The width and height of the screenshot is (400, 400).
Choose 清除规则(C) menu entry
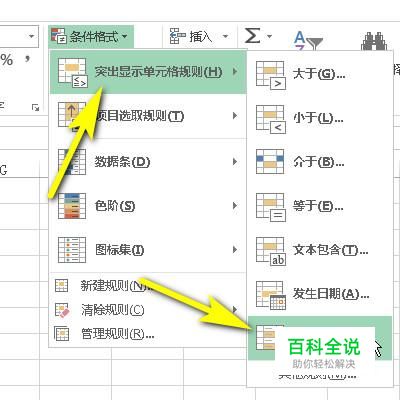(x=148, y=310)
